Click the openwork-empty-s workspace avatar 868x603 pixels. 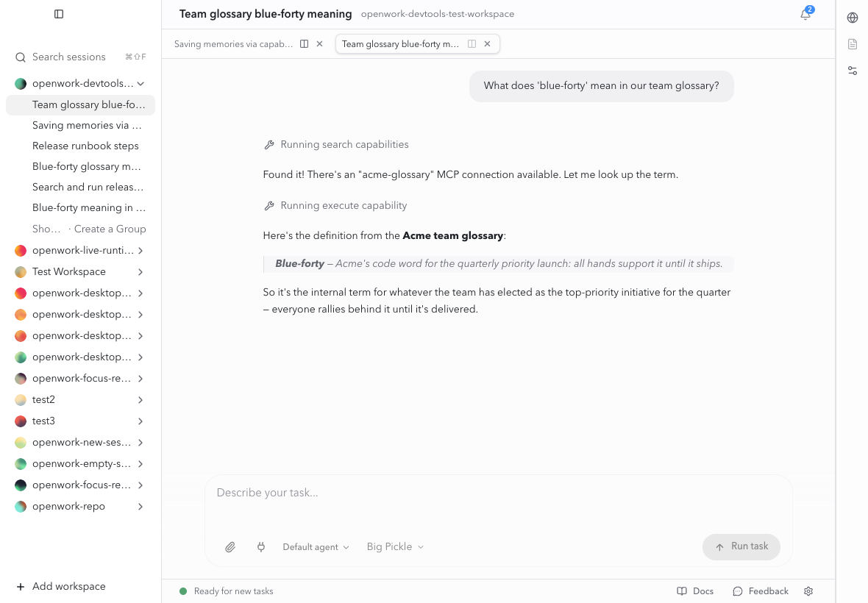coord(21,464)
